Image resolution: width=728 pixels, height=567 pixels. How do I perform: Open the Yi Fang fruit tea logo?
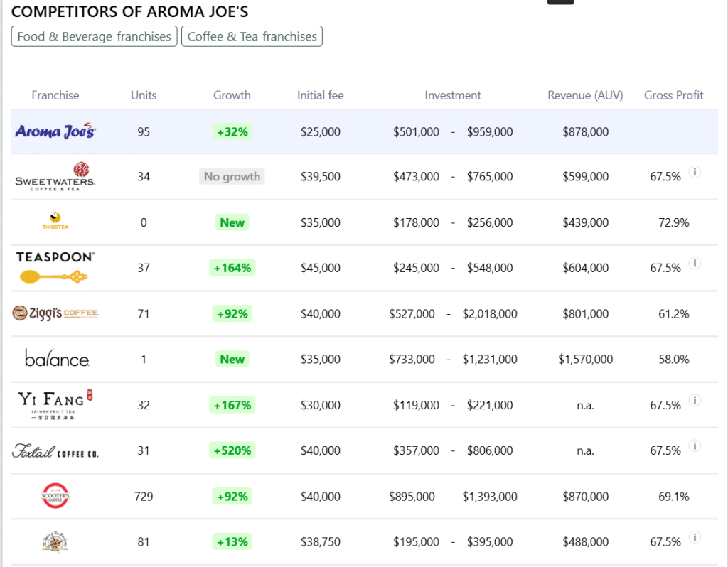pyautogui.click(x=55, y=404)
